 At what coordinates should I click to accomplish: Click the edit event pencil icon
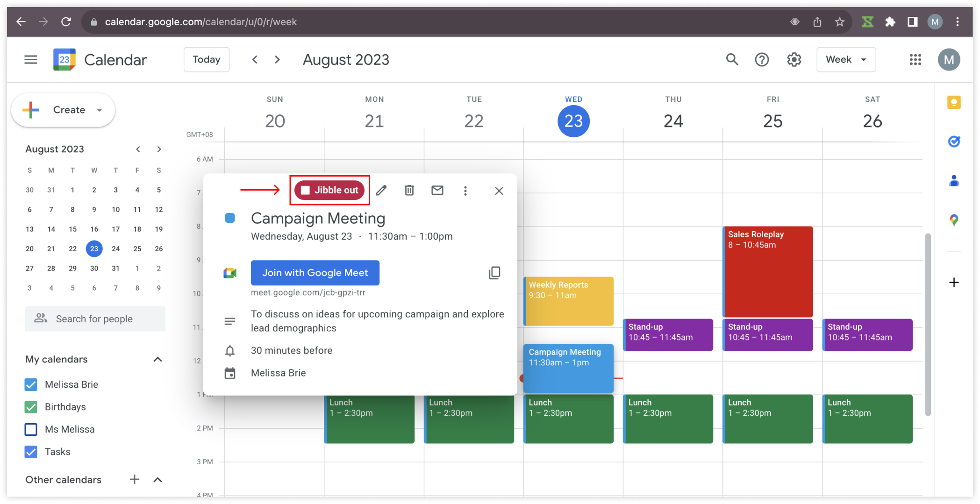(381, 191)
